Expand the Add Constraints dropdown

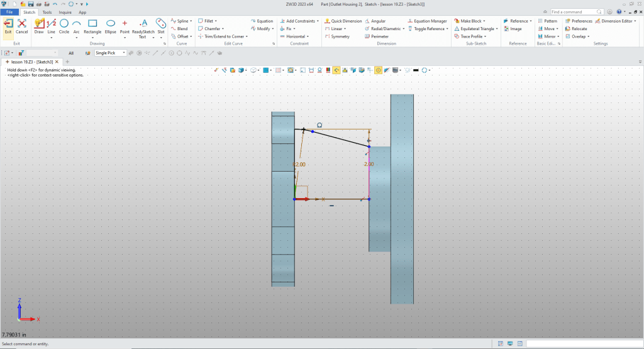(318, 21)
